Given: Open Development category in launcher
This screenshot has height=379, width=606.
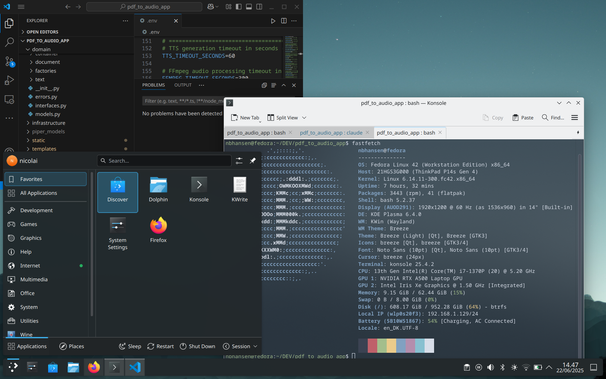Looking at the screenshot, I should 46,210.
